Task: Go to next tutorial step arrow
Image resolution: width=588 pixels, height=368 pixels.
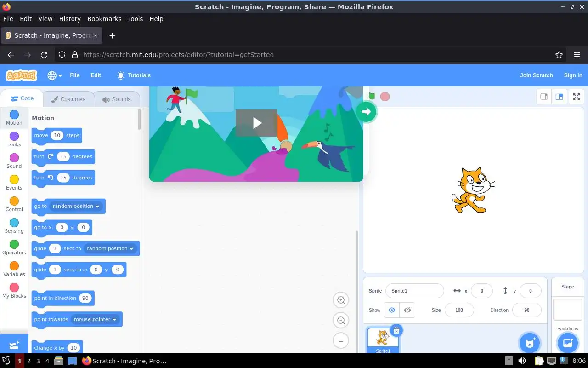Action: pos(366,111)
